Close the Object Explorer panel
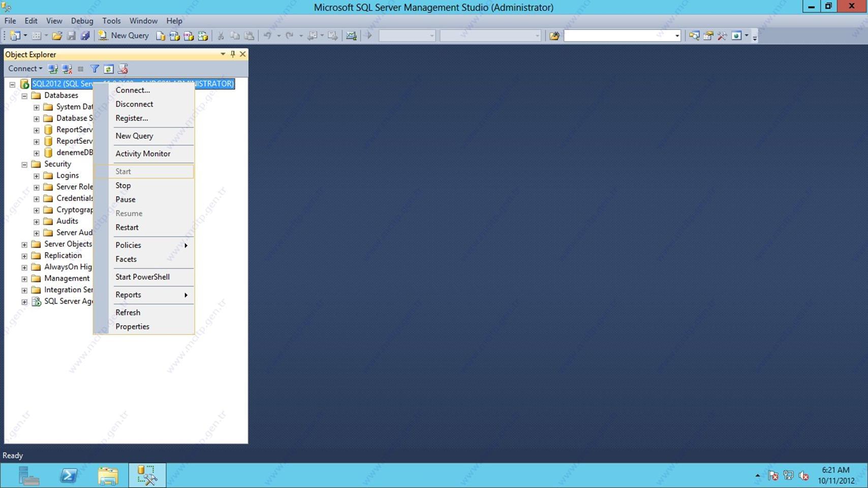 tap(242, 54)
